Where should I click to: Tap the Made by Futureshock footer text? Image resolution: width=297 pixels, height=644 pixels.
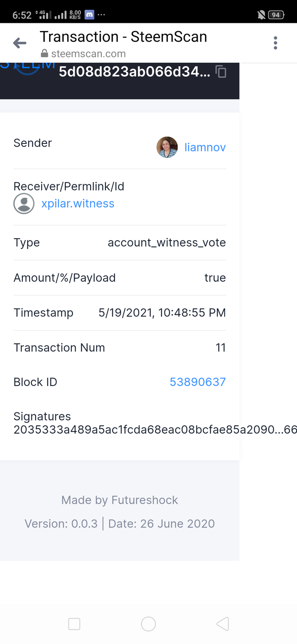click(x=120, y=500)
